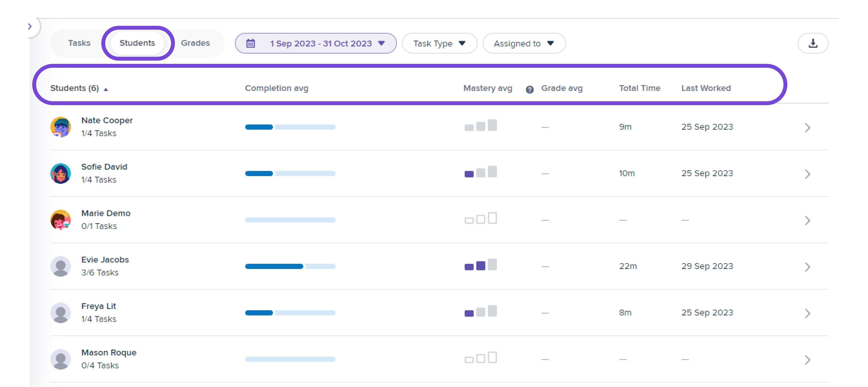Screen dimensions: 868x387
Task: Select the Students tab
Action: (137, 43)
